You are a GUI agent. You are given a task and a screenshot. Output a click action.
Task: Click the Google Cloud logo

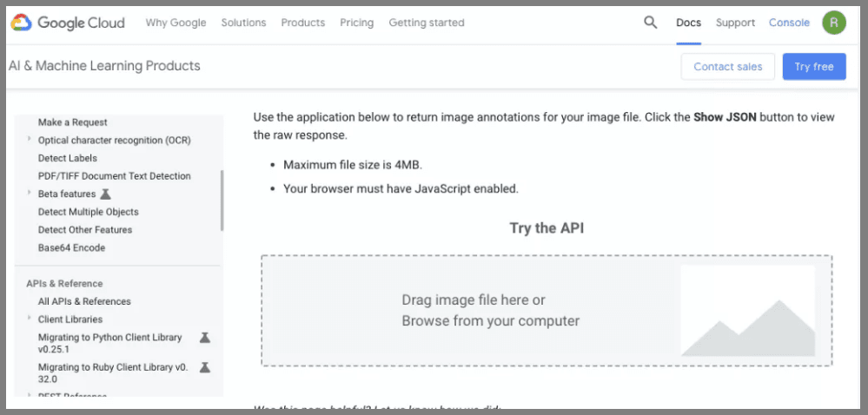68,23
